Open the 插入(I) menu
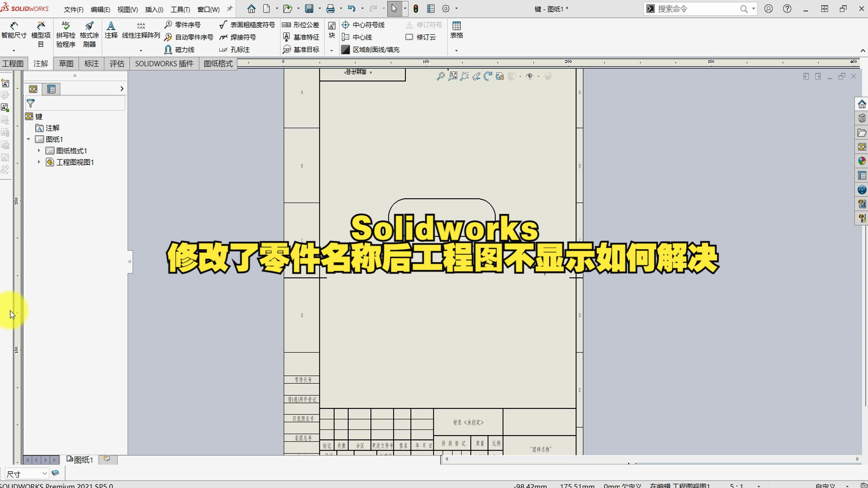868x488 pixels. point(154,9)
